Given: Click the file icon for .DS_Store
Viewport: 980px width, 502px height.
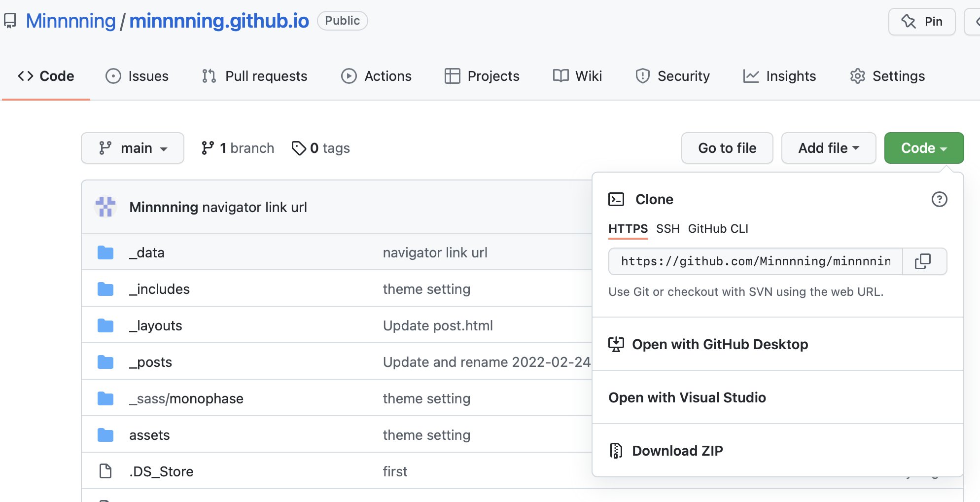Looking at the screenshot, I should (x=105, y=471).
